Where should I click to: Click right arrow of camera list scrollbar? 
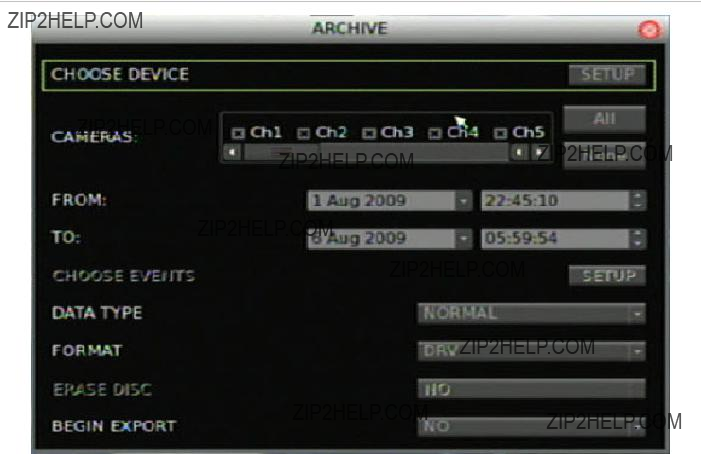coord(538,152)
